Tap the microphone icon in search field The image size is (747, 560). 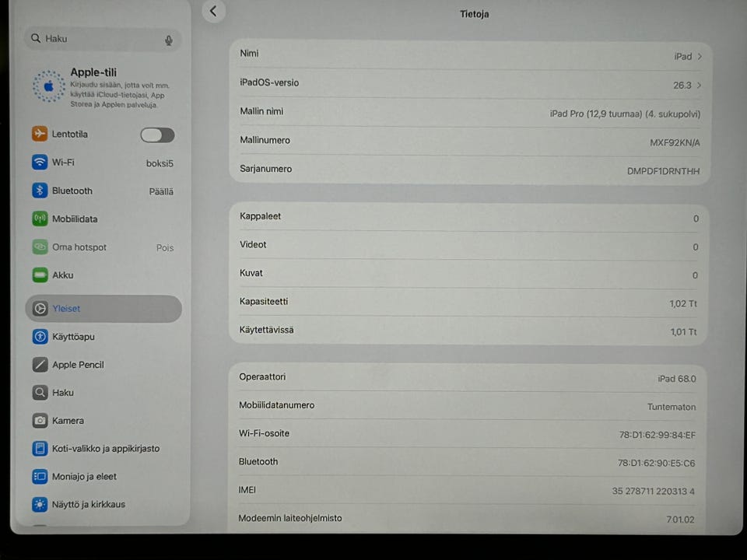(169, 40)
